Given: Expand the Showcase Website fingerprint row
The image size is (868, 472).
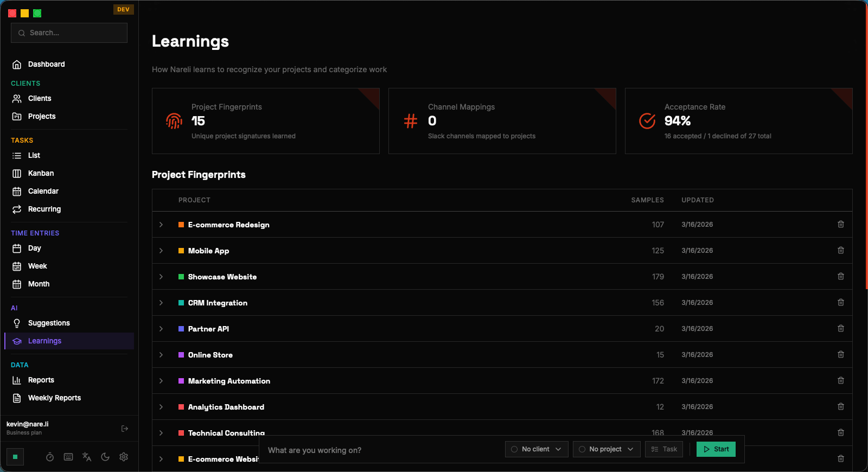Looking at the screenshot, I should pos(161,277).
